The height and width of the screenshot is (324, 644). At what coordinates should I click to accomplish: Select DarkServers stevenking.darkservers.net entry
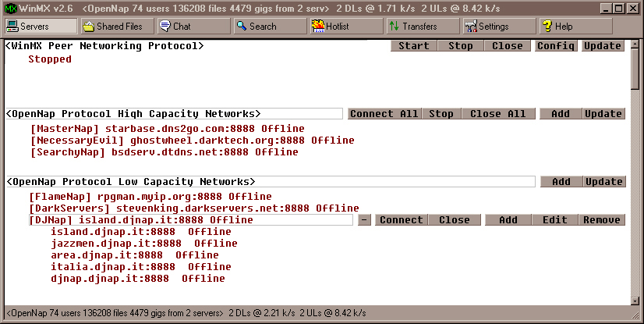click(x=194, y=208)
